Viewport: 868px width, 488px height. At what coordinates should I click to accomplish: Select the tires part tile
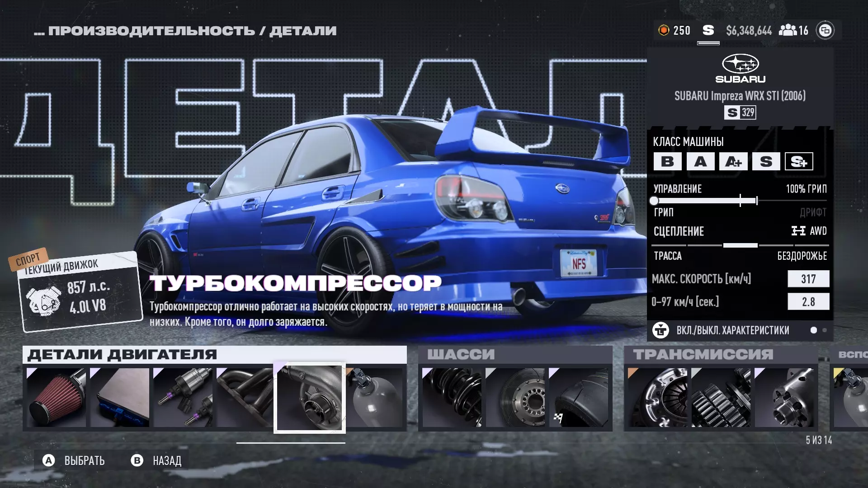click(x=578, y=397)
